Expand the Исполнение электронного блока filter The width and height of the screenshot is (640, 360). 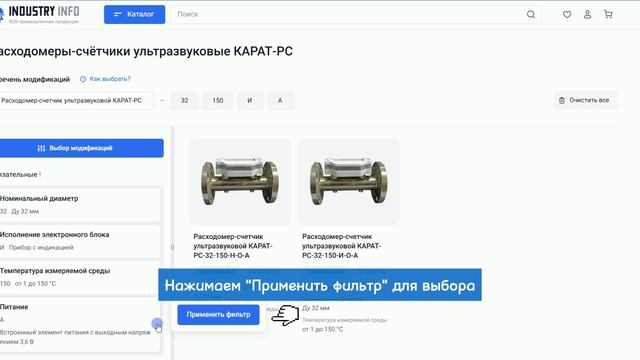point(80,241)
